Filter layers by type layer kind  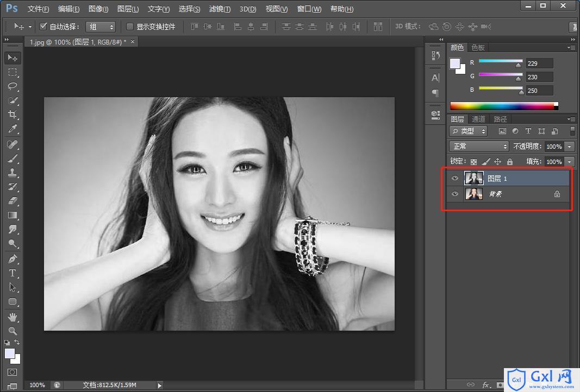click(x=528, y=131)
